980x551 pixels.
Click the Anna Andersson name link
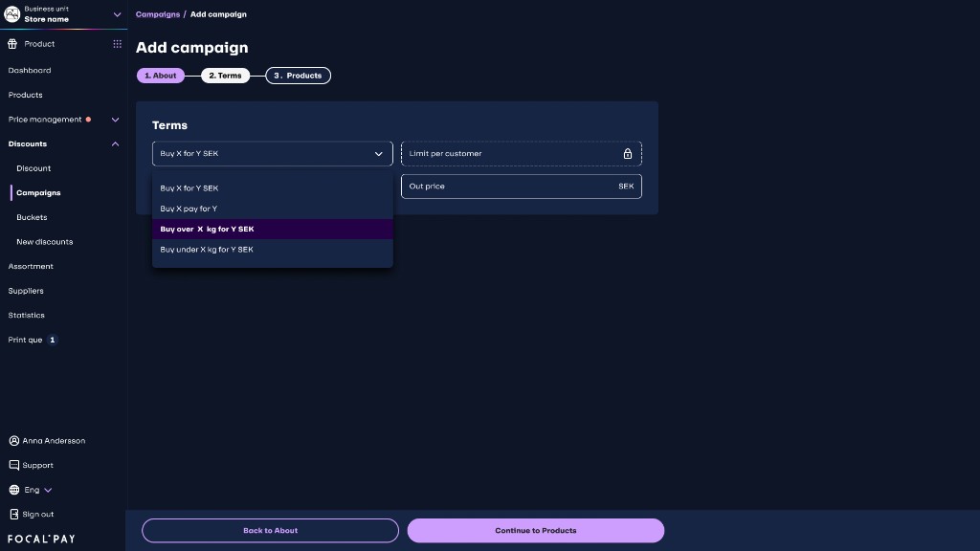pyautogui.click(x=54, y=441)
